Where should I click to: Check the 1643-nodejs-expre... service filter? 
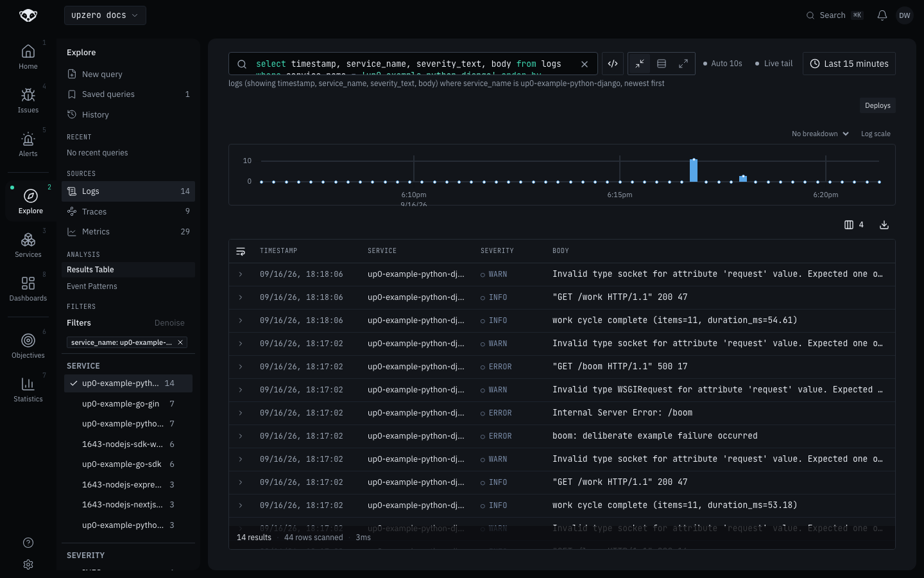128,484
